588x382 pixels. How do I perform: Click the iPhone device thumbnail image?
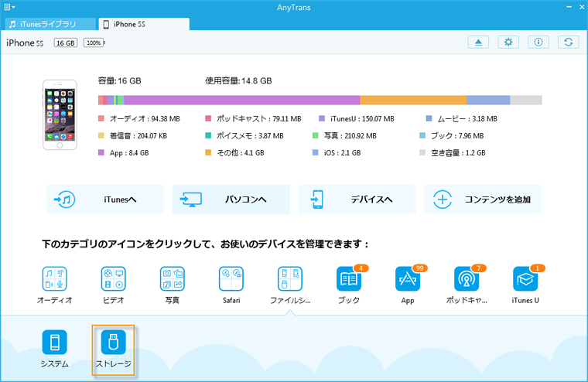click(x=60, y=114)
